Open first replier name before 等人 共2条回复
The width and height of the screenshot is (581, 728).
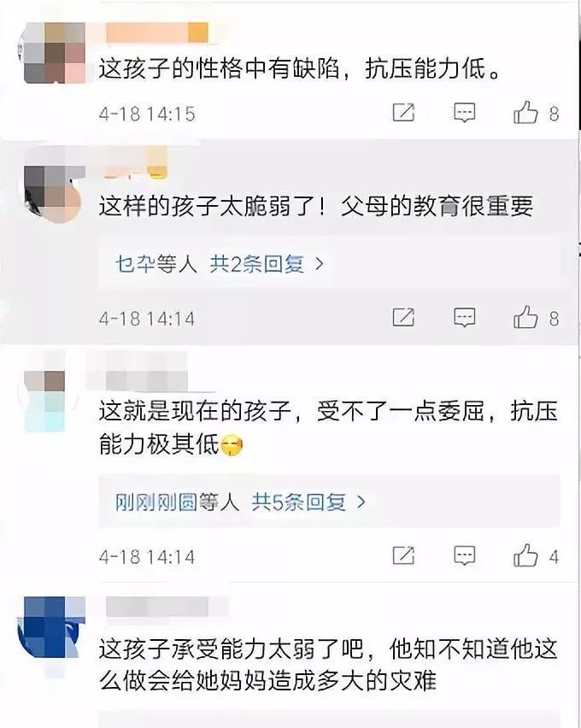(x=136, y=264)
